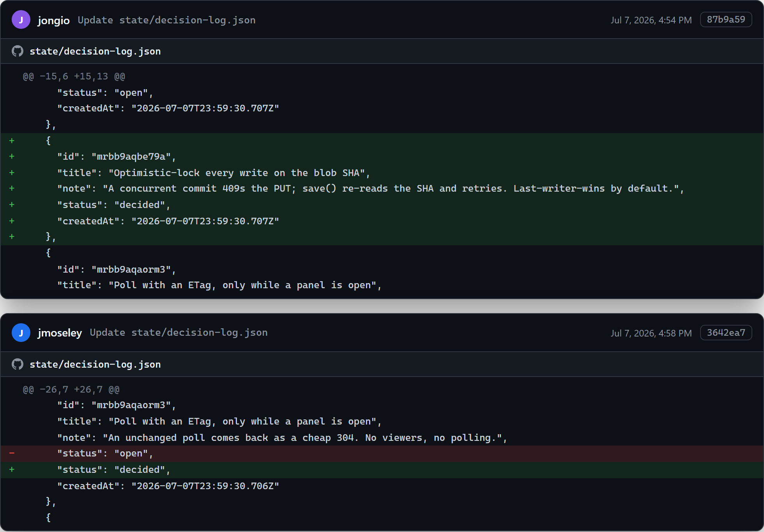Click added title line Optimistic-lock every write
Viewport: 764px width, 532px height.
coord(382,173)
